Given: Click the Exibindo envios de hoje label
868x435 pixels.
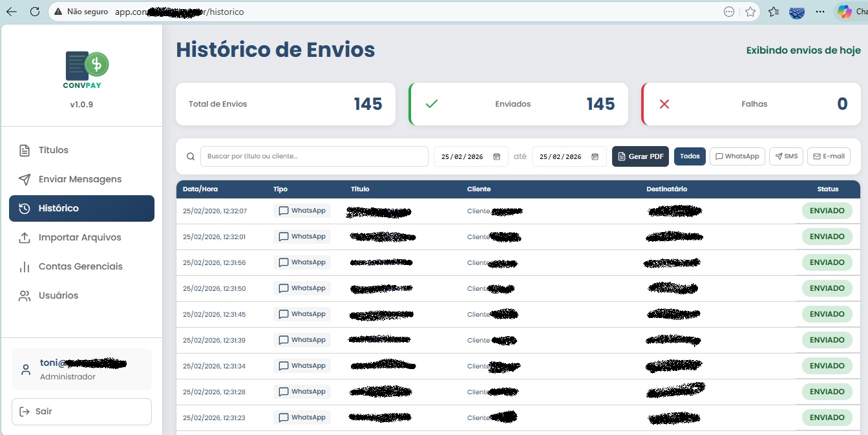Looking at the screenshot, I should [803, 50].
